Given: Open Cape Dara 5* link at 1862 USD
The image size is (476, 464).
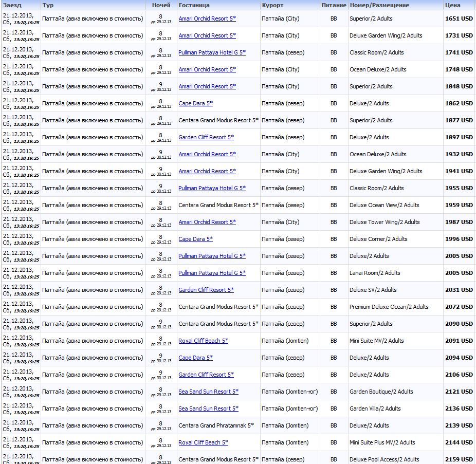Looking at the screenshot, I should click(195, 103).
